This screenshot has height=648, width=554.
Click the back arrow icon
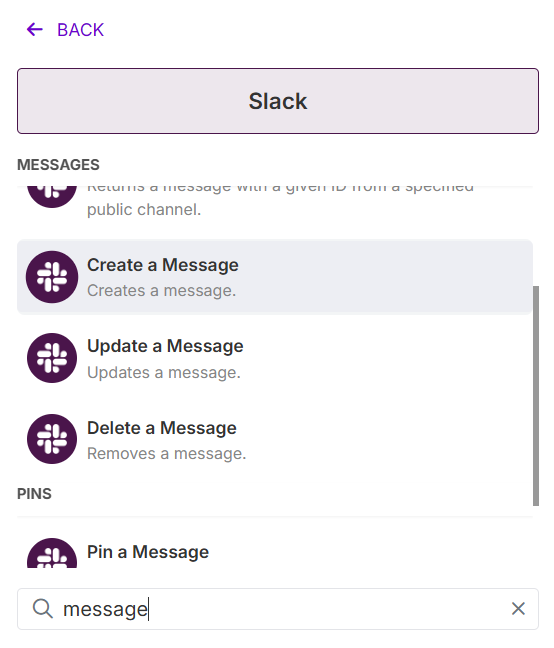coord(35,30)
